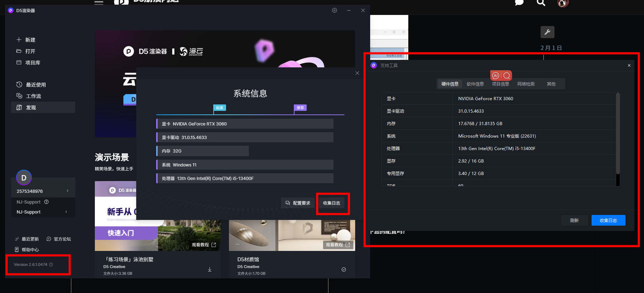Viewport: 644px width, 293px height.
Task: Select the 最近使用 clock icon
Action: point(19,84)
